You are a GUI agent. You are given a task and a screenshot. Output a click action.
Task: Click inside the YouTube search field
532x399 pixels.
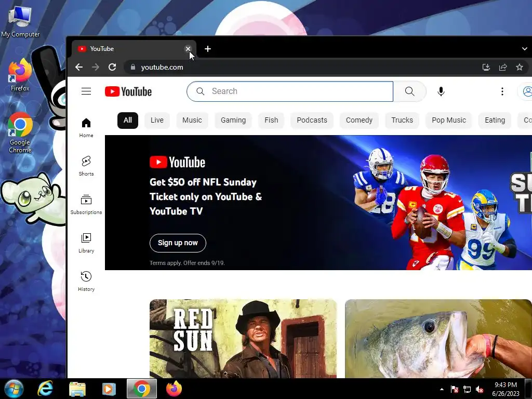[290, 91]
